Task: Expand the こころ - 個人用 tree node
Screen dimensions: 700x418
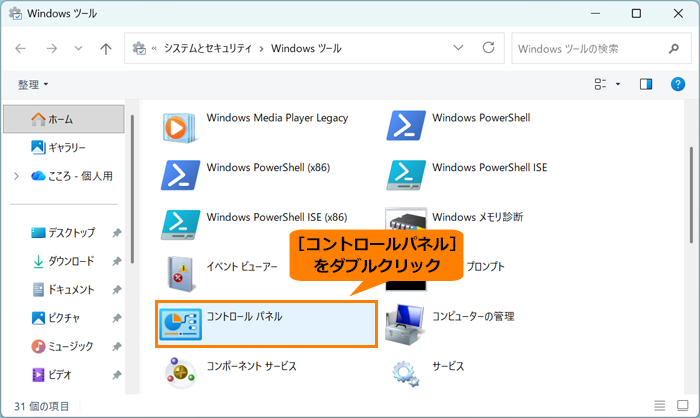Action: pos(16,176)
